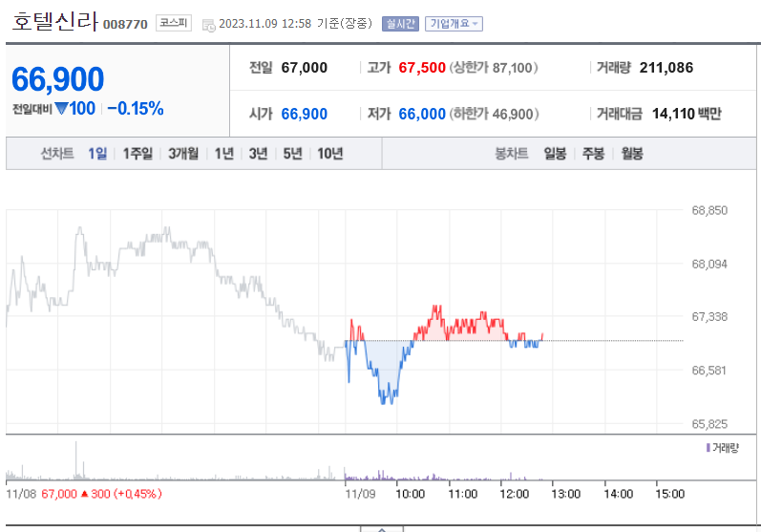Click the clock calendar icon beside the date

209,25
